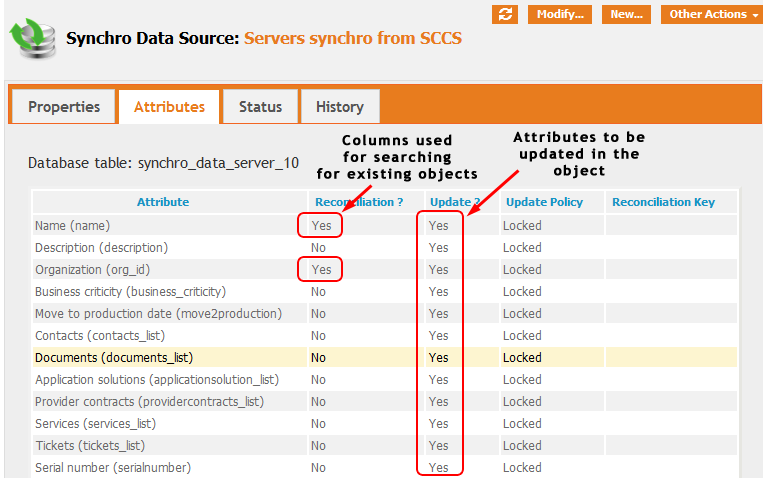Click Business criticity (business_criticity) row
The width and height of the screenshot is (763, 478).
[130, 291]
